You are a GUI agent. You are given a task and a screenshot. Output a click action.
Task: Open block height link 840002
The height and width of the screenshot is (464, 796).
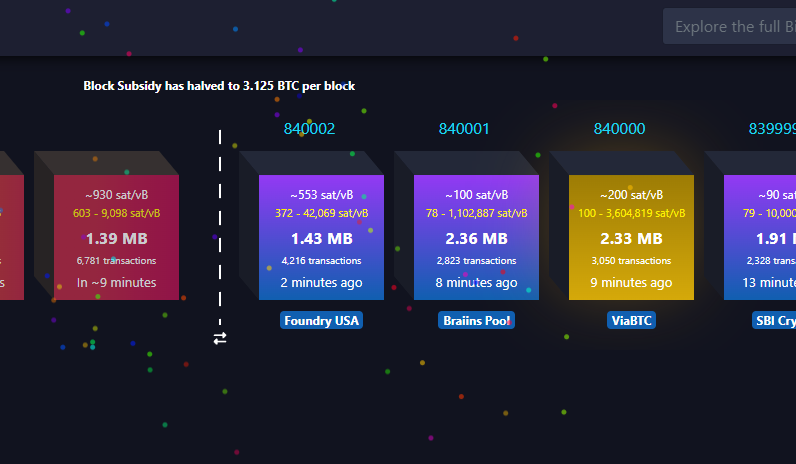click(x=309, y=129)
